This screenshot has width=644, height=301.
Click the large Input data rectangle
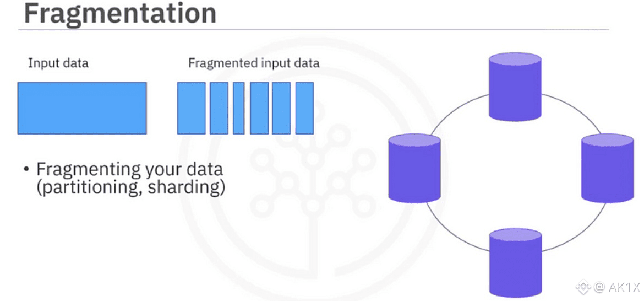(82, 108)
